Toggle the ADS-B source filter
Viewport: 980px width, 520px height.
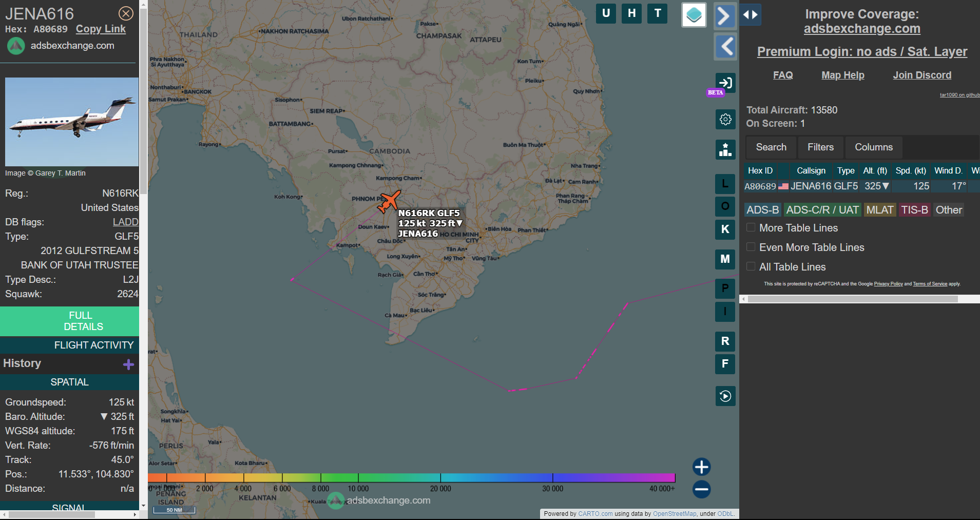click(x=763, y=210)
